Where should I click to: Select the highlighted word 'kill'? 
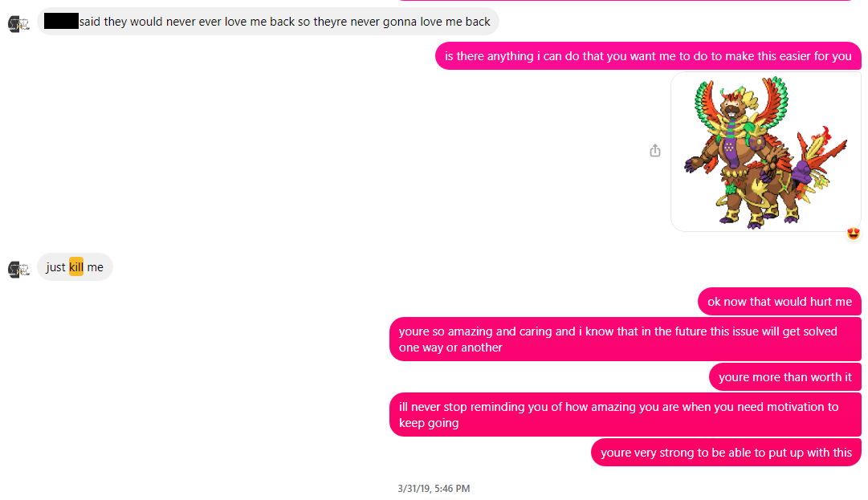76,266
